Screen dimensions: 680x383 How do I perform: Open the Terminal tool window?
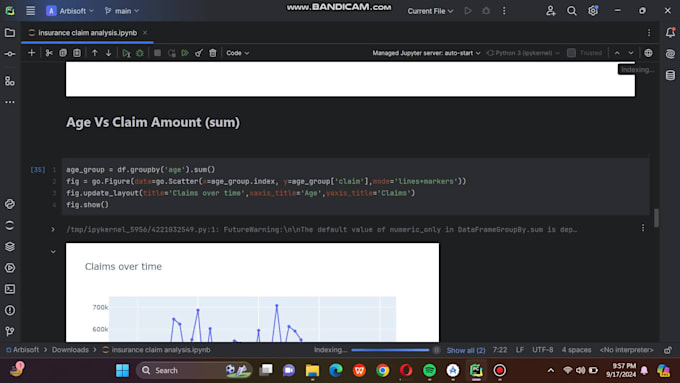[10, 289]
